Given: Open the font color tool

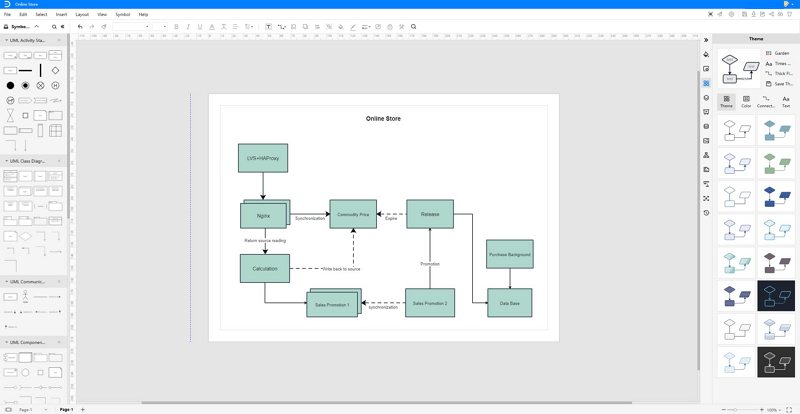Looking at the screenshot, I should pyautogui.click(x=211, y=27).
